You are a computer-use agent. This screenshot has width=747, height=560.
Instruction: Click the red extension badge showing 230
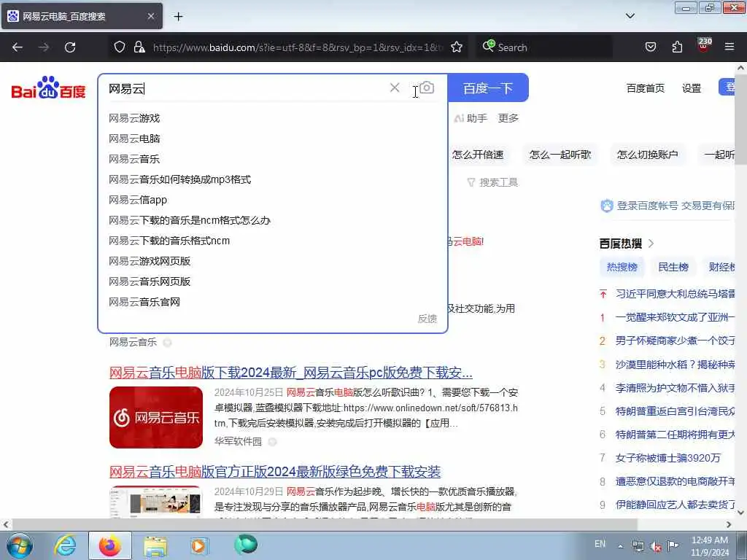704,45
